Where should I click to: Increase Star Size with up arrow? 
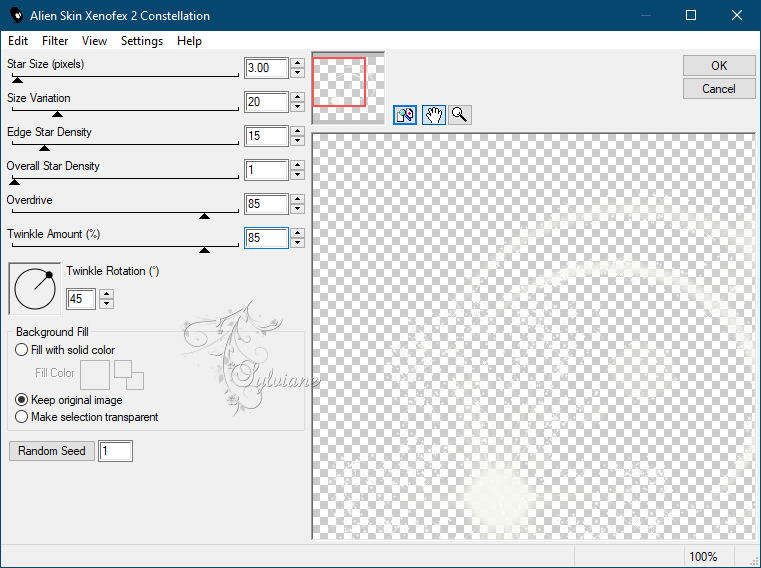click(298, 63)
